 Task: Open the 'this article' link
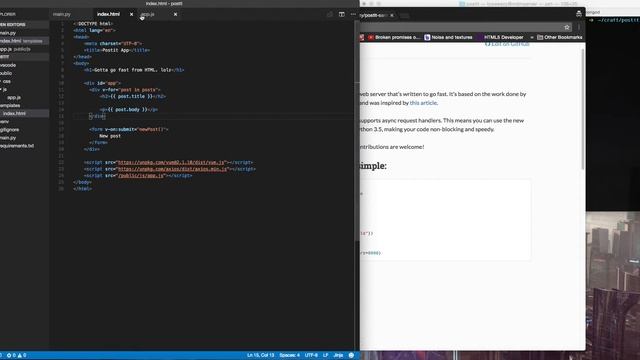(x=423, y=103)
